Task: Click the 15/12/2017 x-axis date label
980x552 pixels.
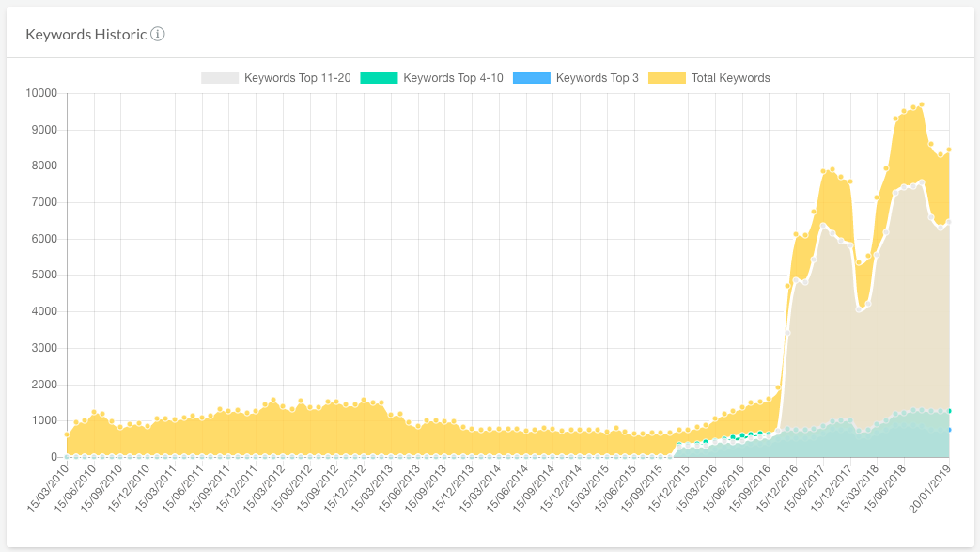Action: coord(831,489)
